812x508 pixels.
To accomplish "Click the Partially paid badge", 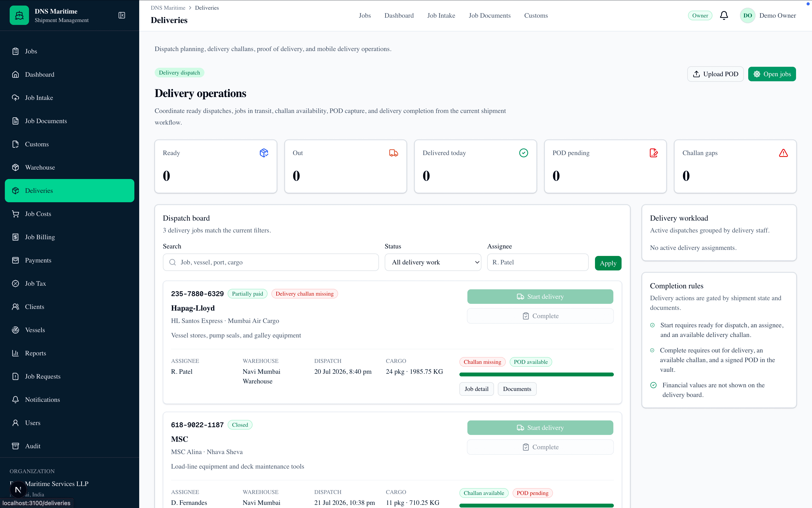I will pyautogui.click(x=247, y=294).
